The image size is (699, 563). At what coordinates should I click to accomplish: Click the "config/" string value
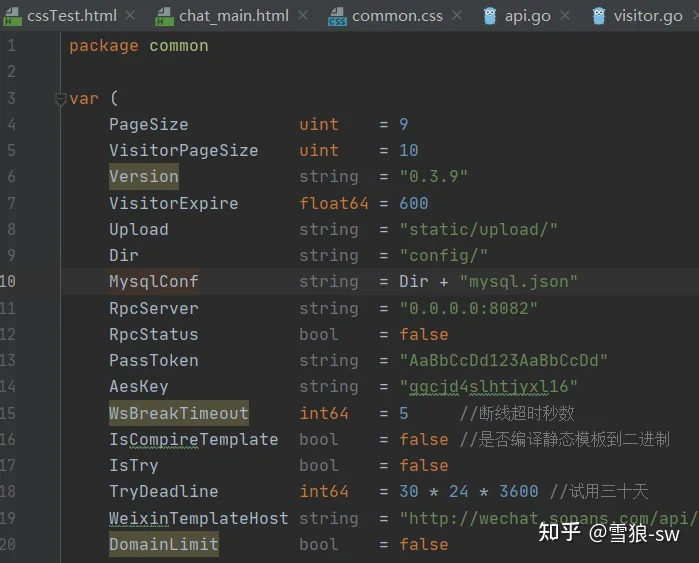(444, 255)
